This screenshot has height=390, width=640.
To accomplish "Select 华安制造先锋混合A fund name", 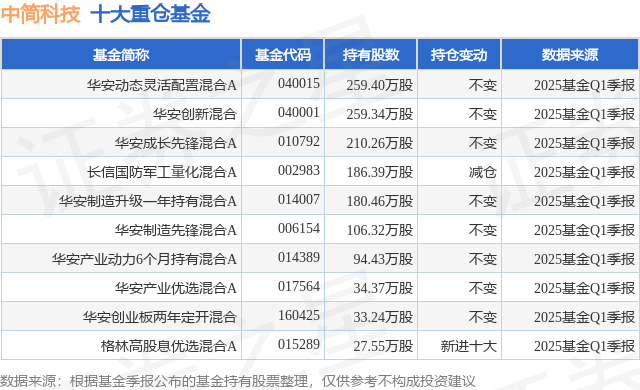I will pos(176,230).
